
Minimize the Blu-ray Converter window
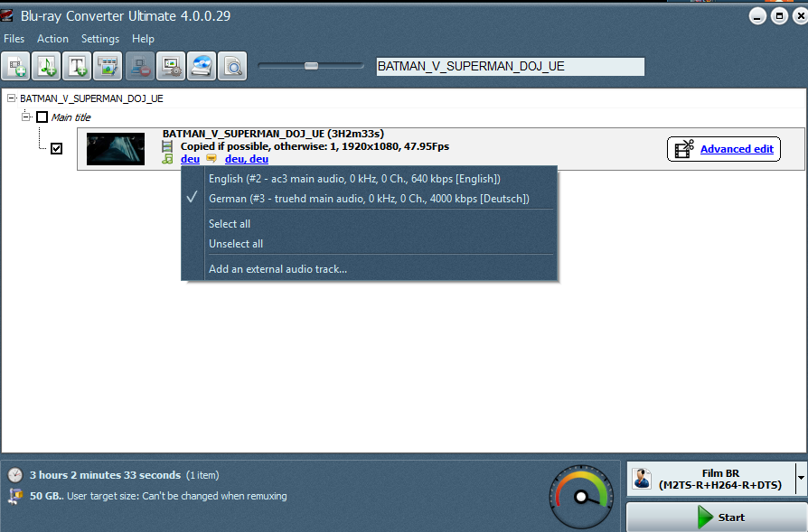tap(757, 16)
